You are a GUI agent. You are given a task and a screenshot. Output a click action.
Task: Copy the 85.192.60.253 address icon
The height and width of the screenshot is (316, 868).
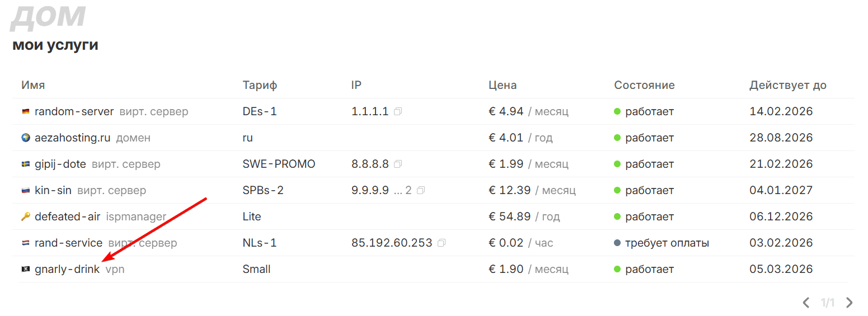(442, 243)
